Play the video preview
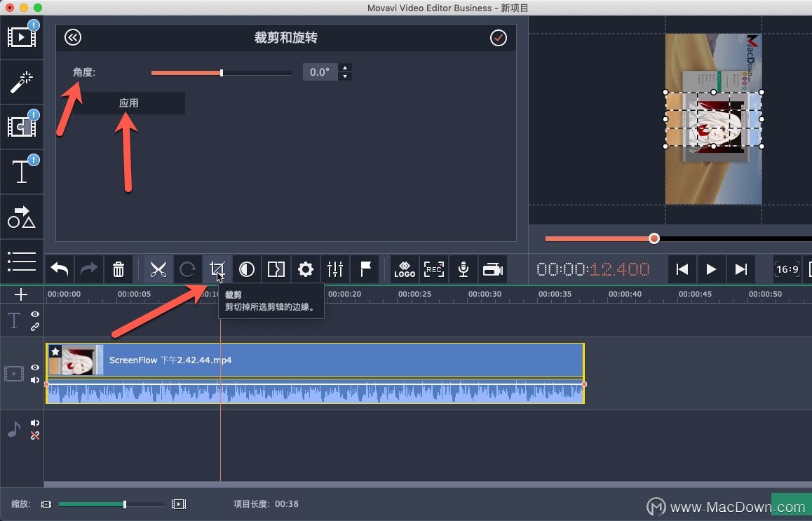Image resolution: width=812 pixels, height=521 pixels. tap(711, 269)
